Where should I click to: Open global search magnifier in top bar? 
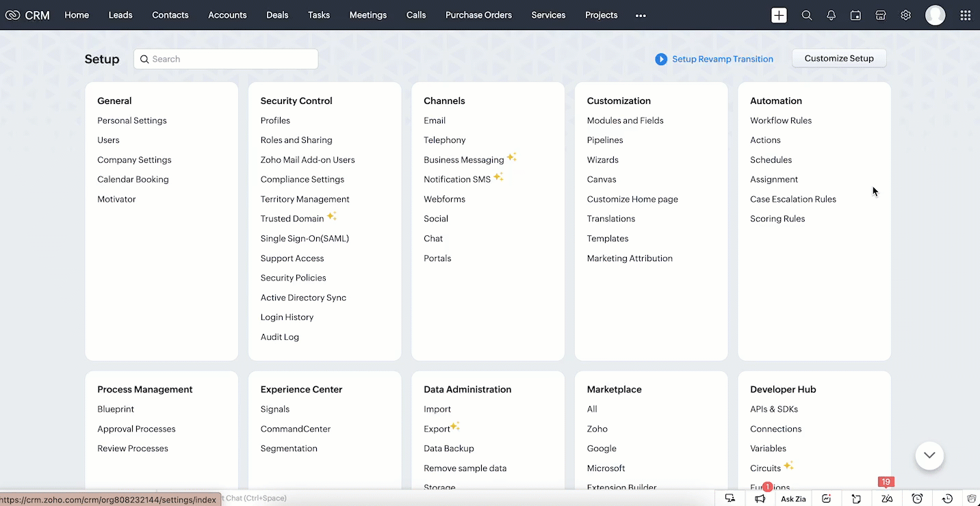[807, 15]
